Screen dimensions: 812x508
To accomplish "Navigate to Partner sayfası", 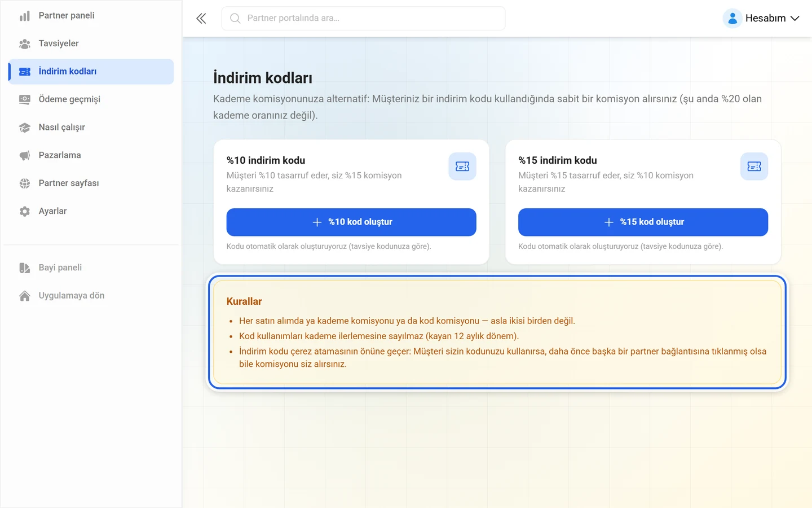I will click(91, 183).
